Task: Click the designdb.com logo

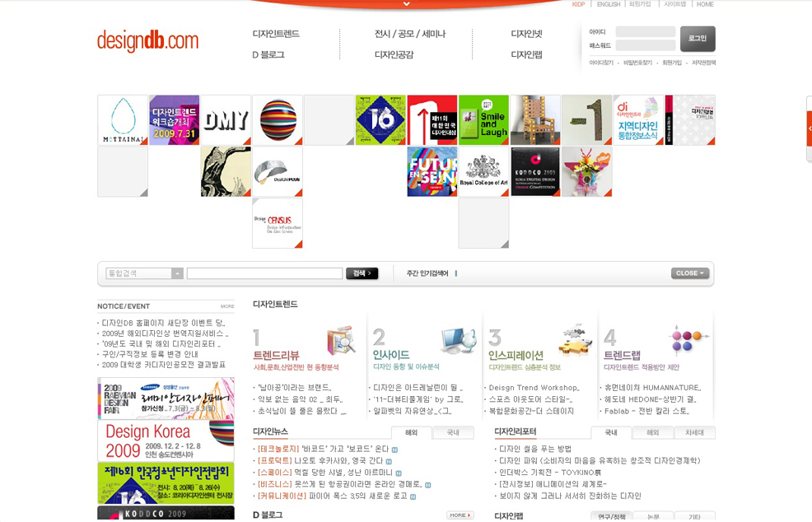Action: [147, 40]
